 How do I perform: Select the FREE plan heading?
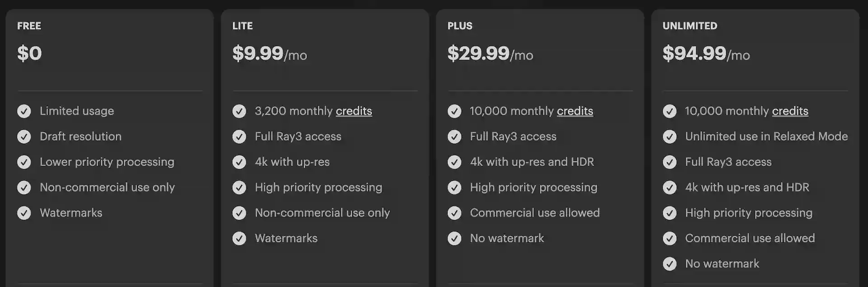pyautogui.click(x=29, y=26)
